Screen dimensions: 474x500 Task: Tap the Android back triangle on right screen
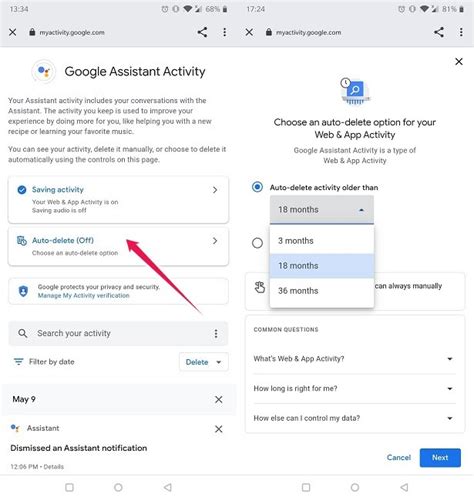point(404,487)
